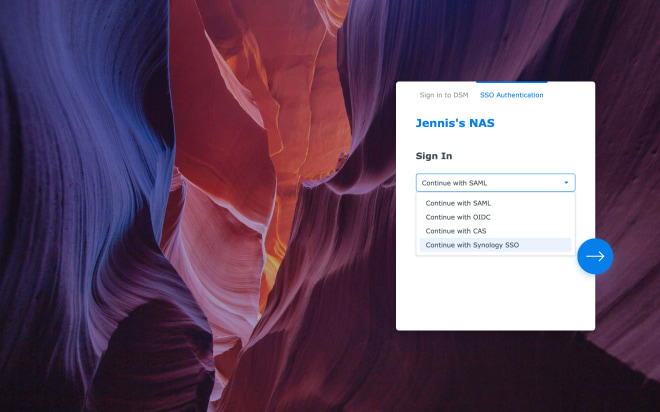Click the dropdown caret in the sign-in field
Image resolution: width=660 pixels, height=412 pixels.
(x=566, y=183)
